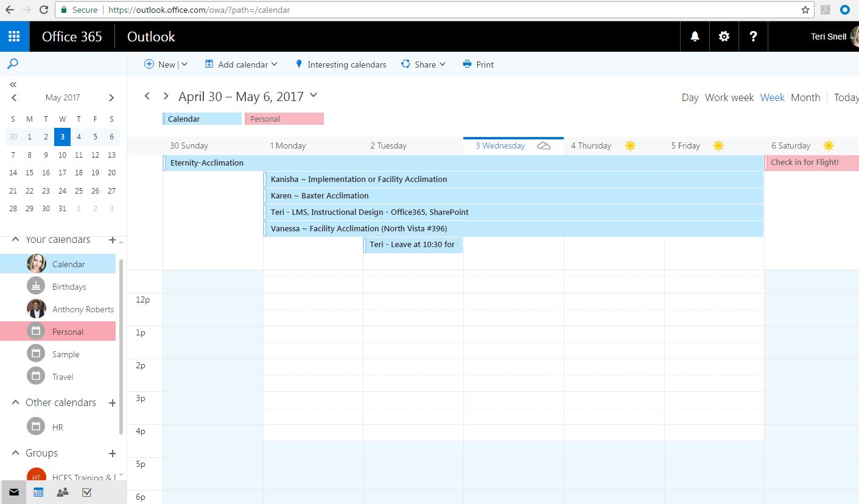Open Tasks using the checkmark icon
Screen dimensions: 859x504
pos(86,492)
